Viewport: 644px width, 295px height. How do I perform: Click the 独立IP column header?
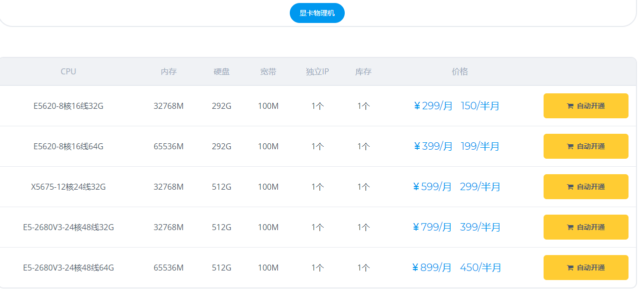coord(317,71)
